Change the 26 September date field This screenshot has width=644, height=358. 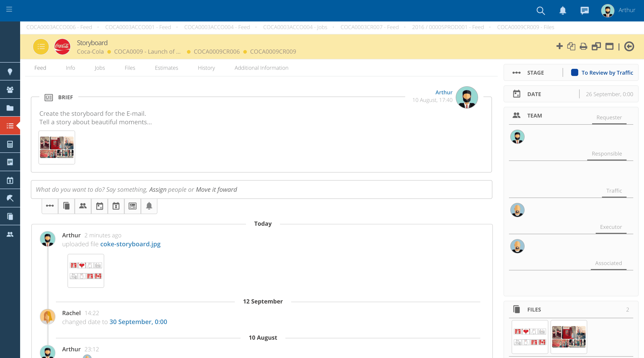click(x=609, y=94)
